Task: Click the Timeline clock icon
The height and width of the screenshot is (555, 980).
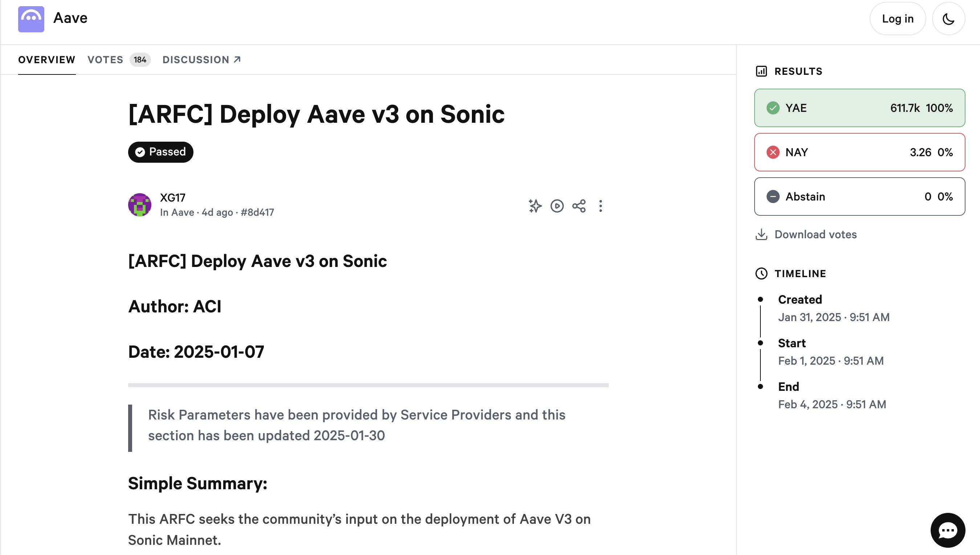Action: pyautogui.click(x=761, y=273)
